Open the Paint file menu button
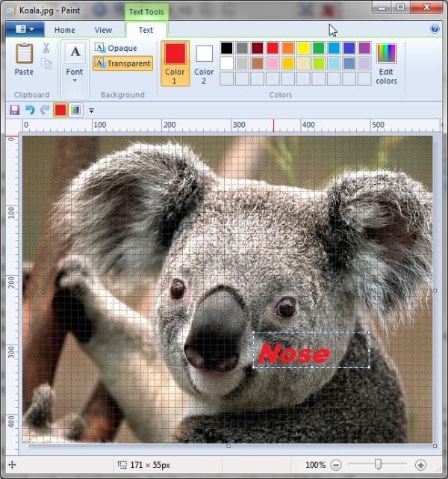This screenshot has height=479, width=448. click(x=25, y=29)
